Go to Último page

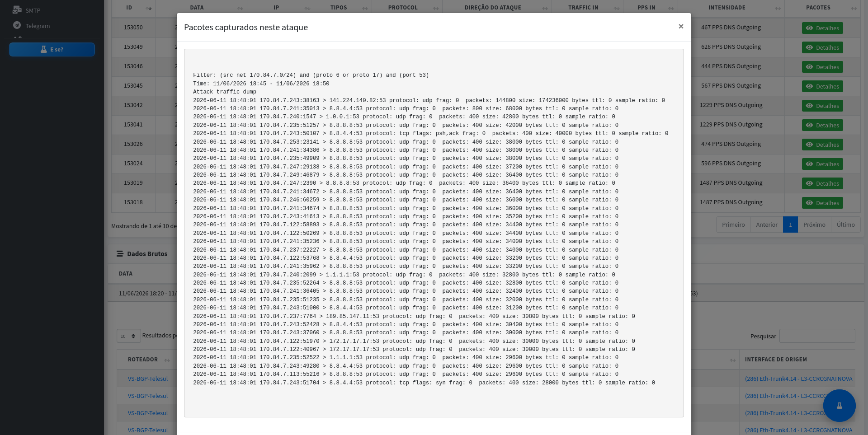[845, 225]
